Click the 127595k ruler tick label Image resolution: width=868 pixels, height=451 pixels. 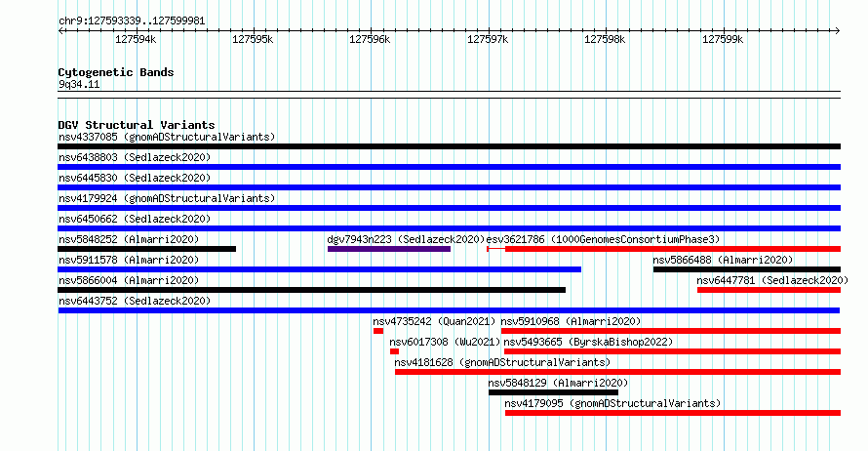tap(253, 39)
